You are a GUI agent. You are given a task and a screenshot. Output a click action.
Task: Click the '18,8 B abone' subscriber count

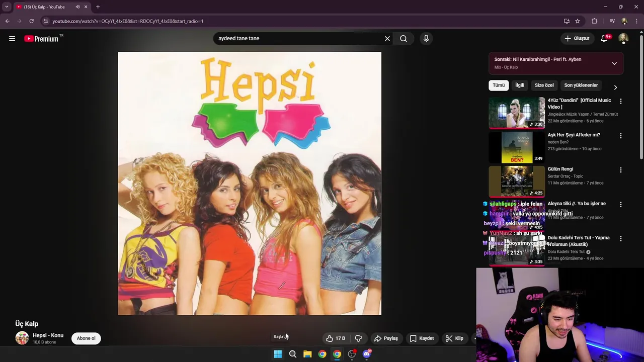tap(44, 342)
